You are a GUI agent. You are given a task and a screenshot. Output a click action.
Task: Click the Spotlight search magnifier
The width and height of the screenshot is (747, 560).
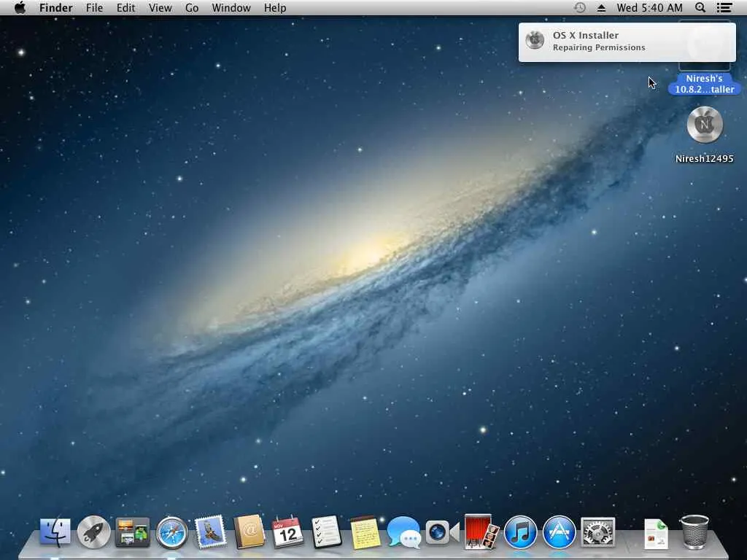coord(700,7)
